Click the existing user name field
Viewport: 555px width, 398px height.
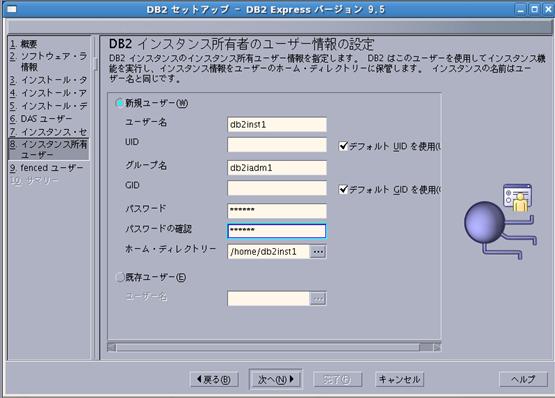coord(268,298)
